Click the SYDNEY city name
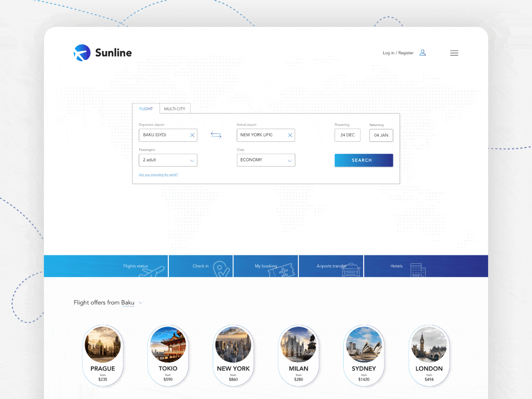The height and width of the screenshot is (399, 532). pyautogui.click(x=364, y=369)
